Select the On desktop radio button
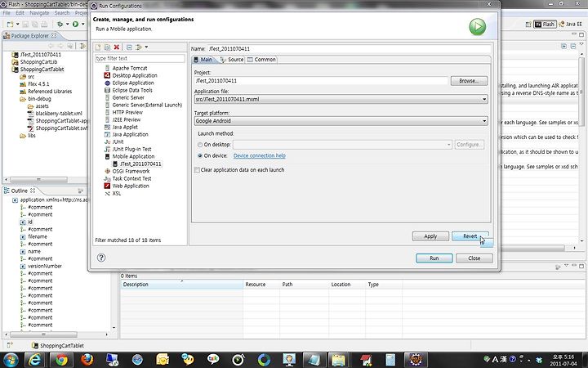 pos(200,145)
